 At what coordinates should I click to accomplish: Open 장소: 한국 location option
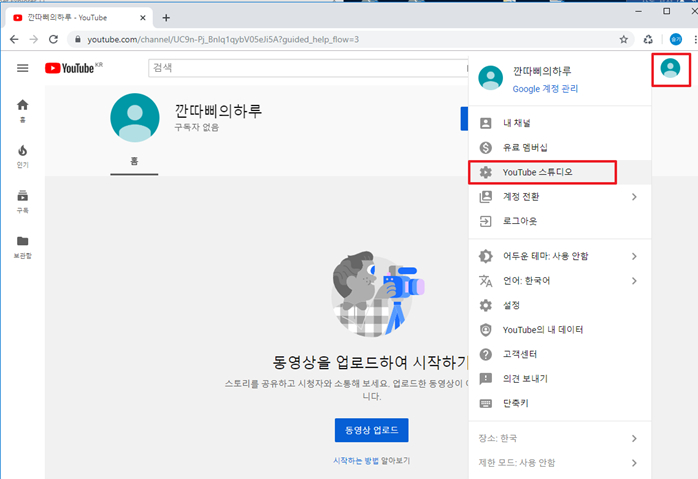[x=560, y=438]
